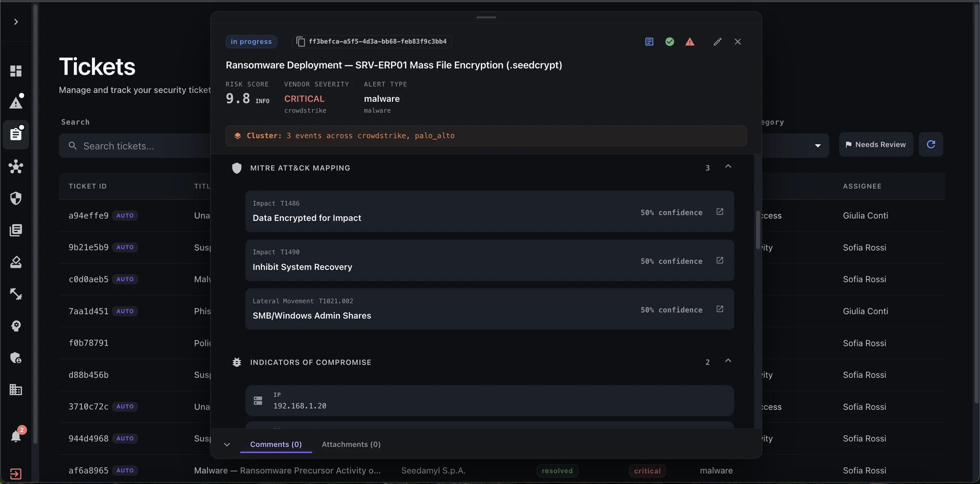
Task: Open ticket a94effe9
Action: click(88, 215)
